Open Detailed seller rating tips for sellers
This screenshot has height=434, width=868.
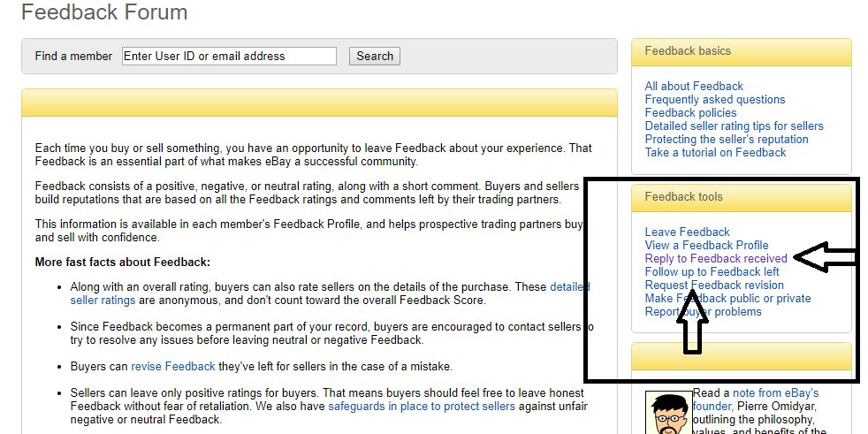point(734,126)
